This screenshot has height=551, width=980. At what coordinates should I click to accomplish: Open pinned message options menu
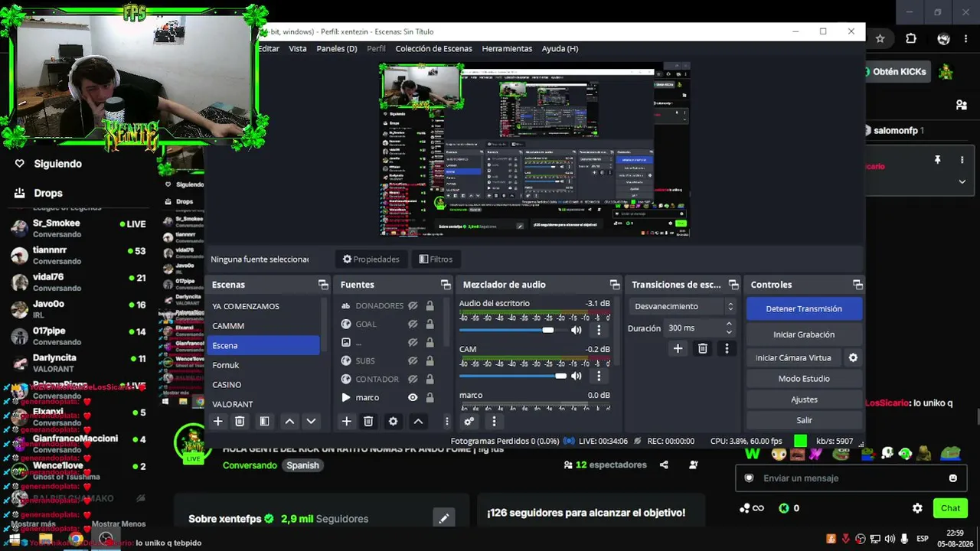(962, 160)
